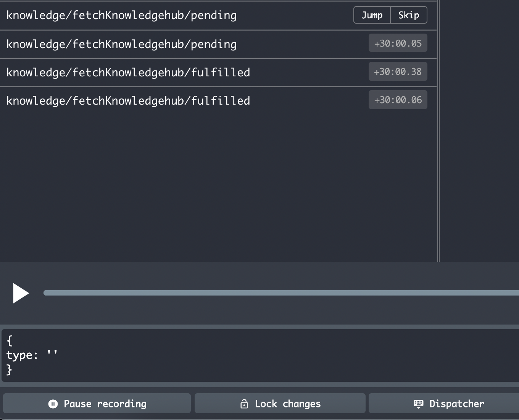
Task: Click the timestamp badge +30:00.38
Action: 398,71
